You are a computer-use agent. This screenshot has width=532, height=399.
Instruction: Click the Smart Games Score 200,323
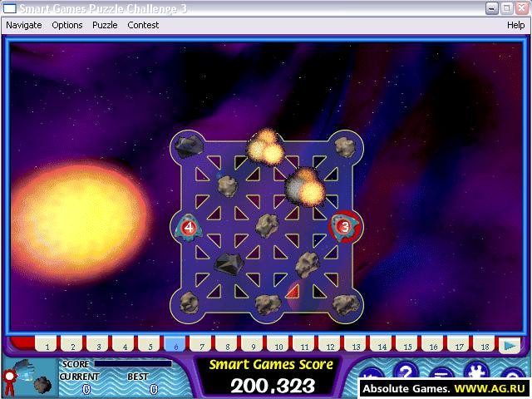click(273, 386)
